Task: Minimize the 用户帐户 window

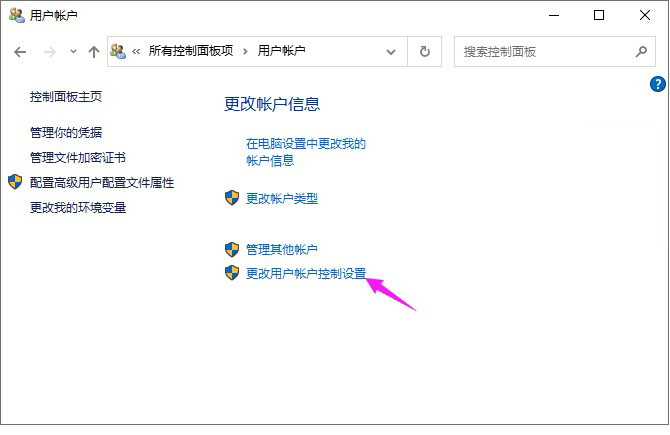Action: click(554, 15)
